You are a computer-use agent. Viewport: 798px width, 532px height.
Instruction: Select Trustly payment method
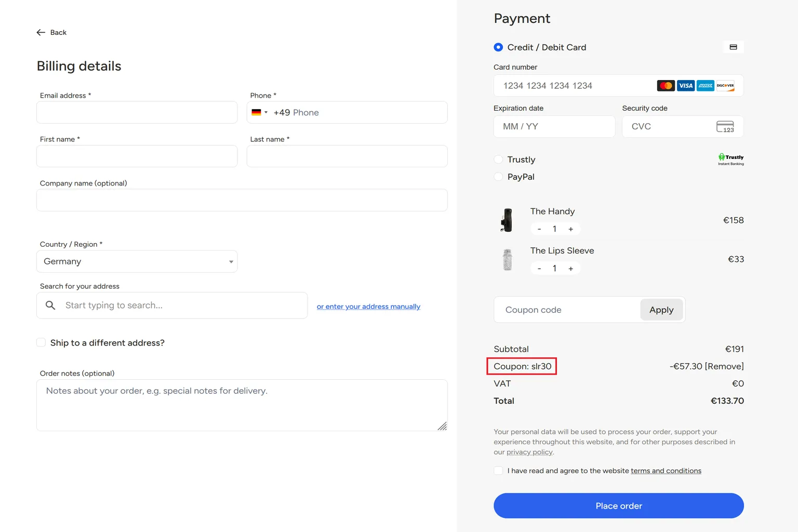[498, 159]
